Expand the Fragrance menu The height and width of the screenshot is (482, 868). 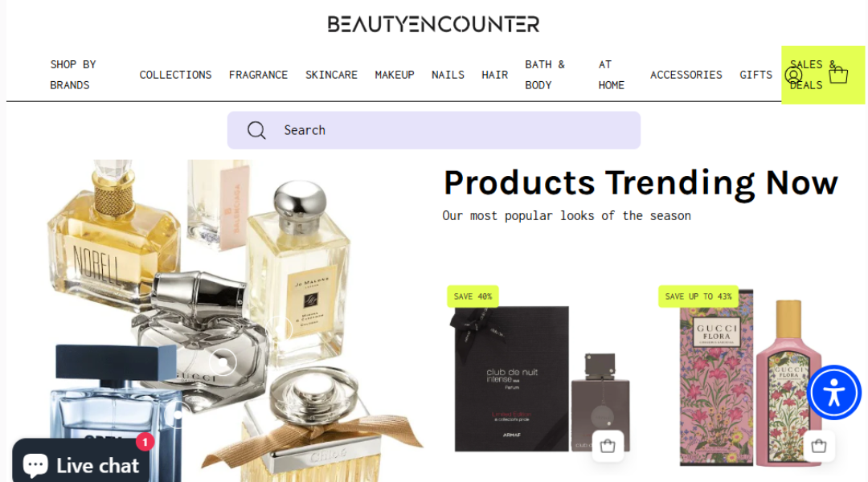(x=258, y=75)
